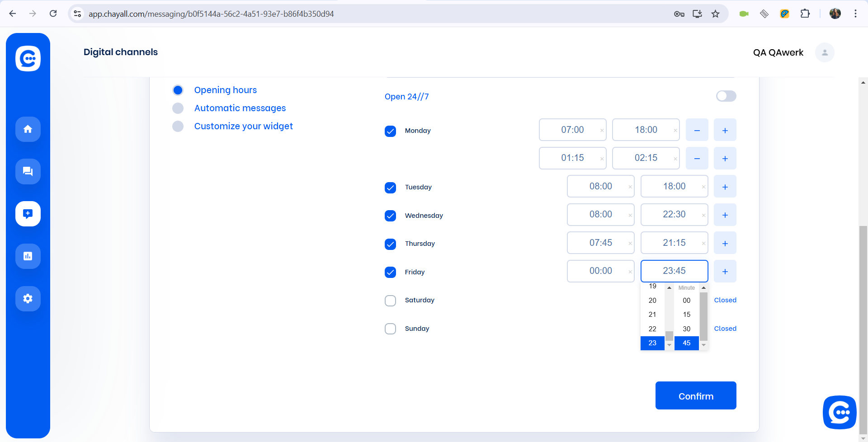Open the statistics chart icon in sidebar
868x442 pixels.
pos(28,256)
